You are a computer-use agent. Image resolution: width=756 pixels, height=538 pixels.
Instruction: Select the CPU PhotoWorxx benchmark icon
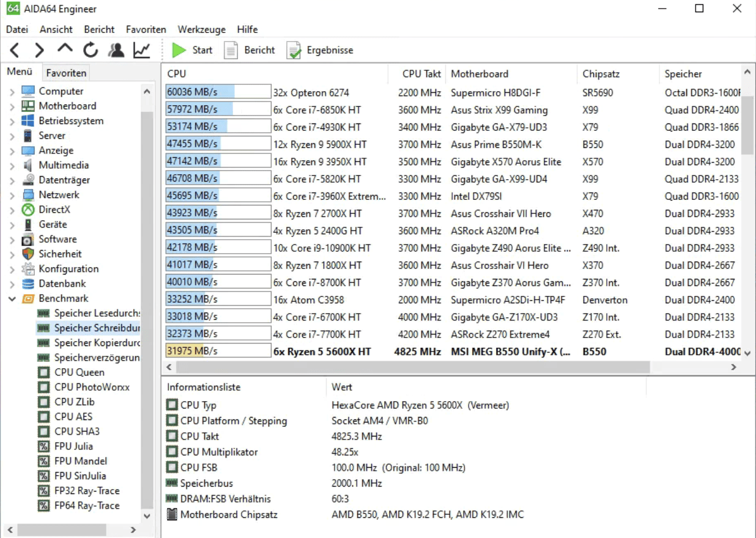pos(43,387)
